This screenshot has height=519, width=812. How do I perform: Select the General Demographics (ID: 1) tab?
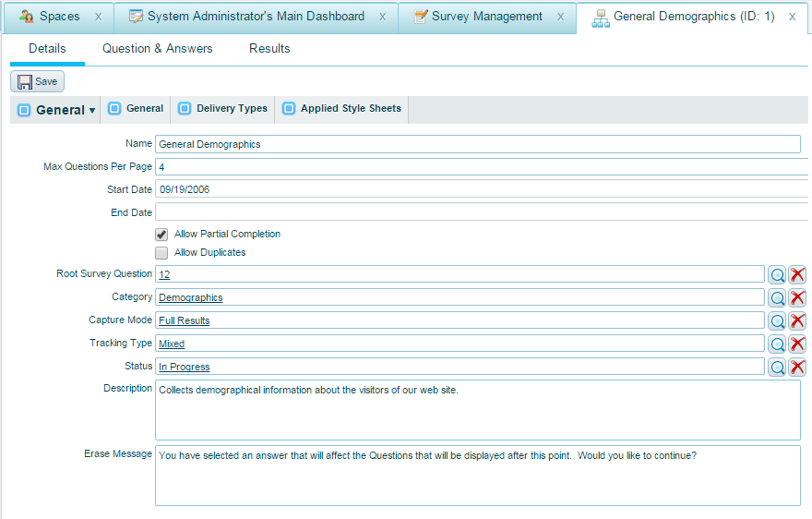click(694, 17)
